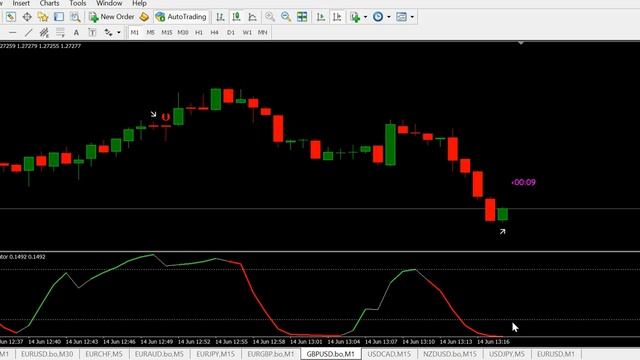The image size is (640, 360).
Task: Toggle chart shift icon
Action: 337,17
